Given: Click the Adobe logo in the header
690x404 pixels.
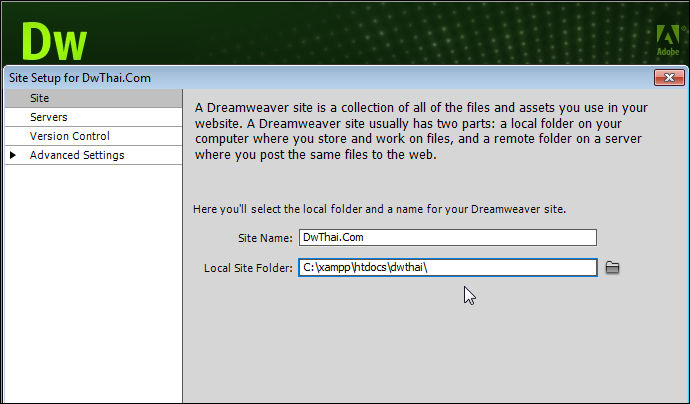Looking at the screenshot, I should click(668, 40).
